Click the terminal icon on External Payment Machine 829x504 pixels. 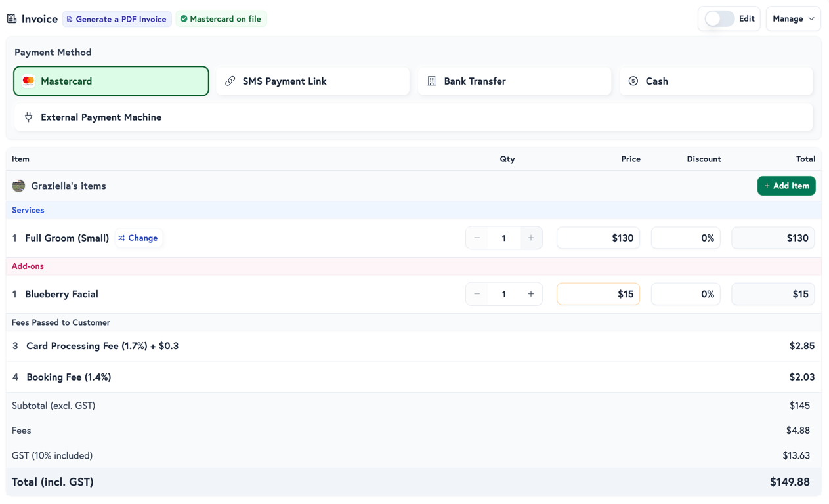pos(28,117)
